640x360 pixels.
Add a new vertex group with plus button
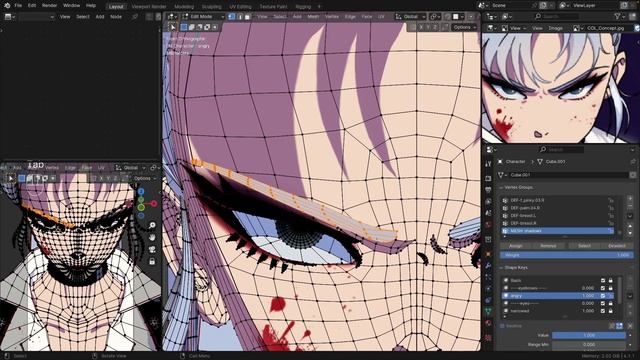tap(630, 199)
